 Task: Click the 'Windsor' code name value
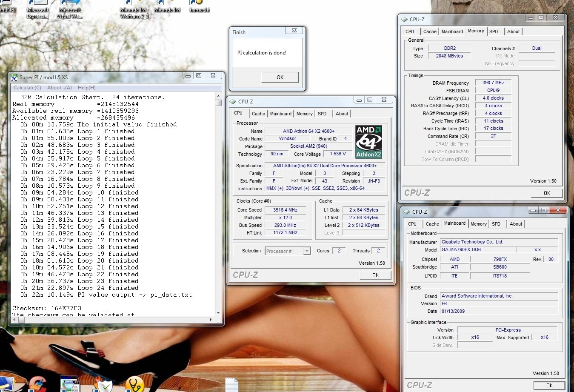pyautogui.click(x=288, y=139)
